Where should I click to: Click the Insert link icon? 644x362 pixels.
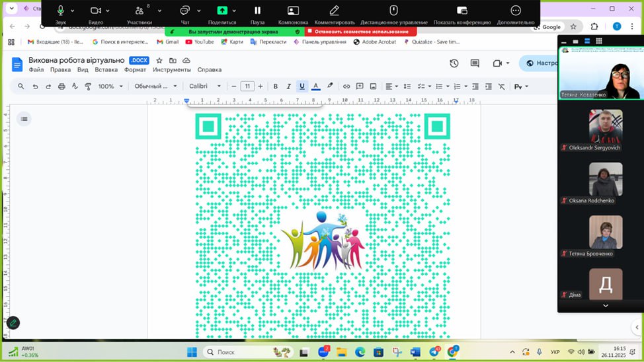[346, 87]
